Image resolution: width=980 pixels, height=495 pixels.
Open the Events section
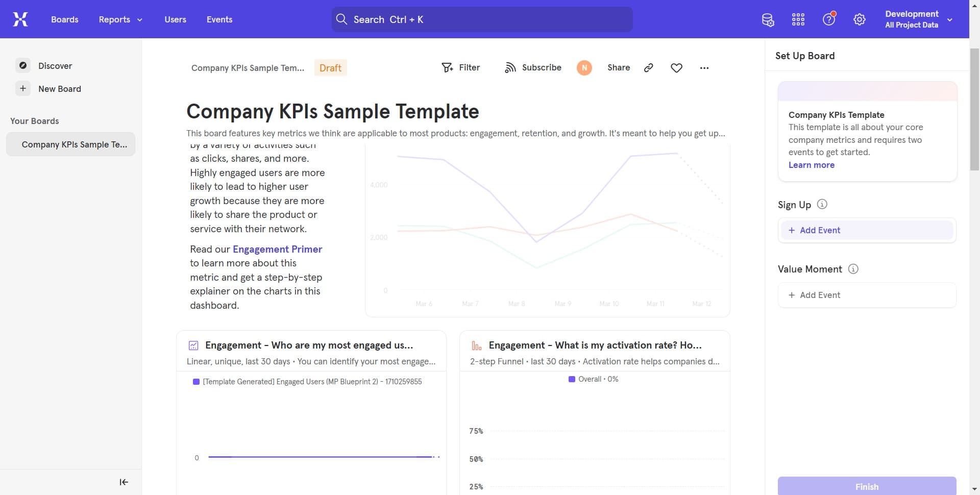point(219,19)
